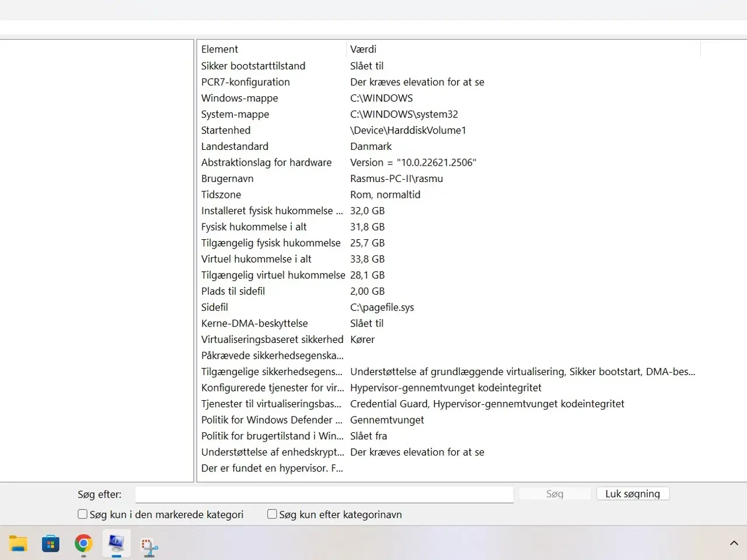747x560 pixels.
Task: Select the 'Brugernavn' row
Action: pos(228,178)
